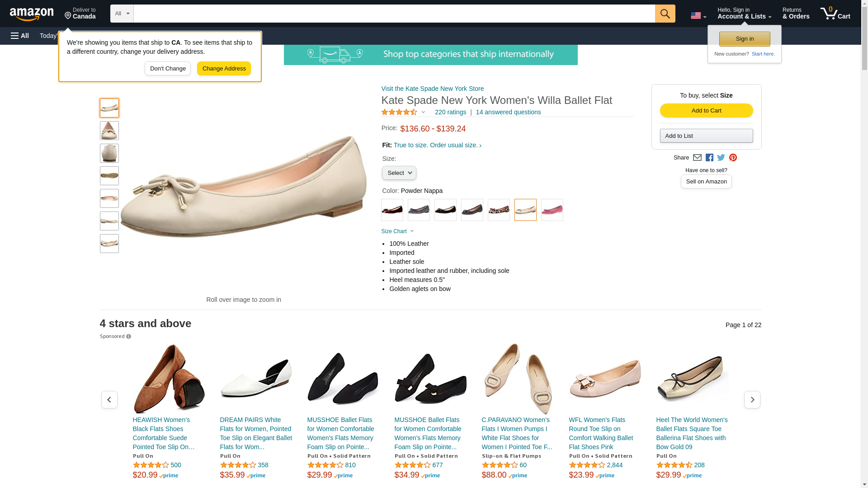Share product on Facebook icon
868x488 pixels.
[x=709, y=158]
